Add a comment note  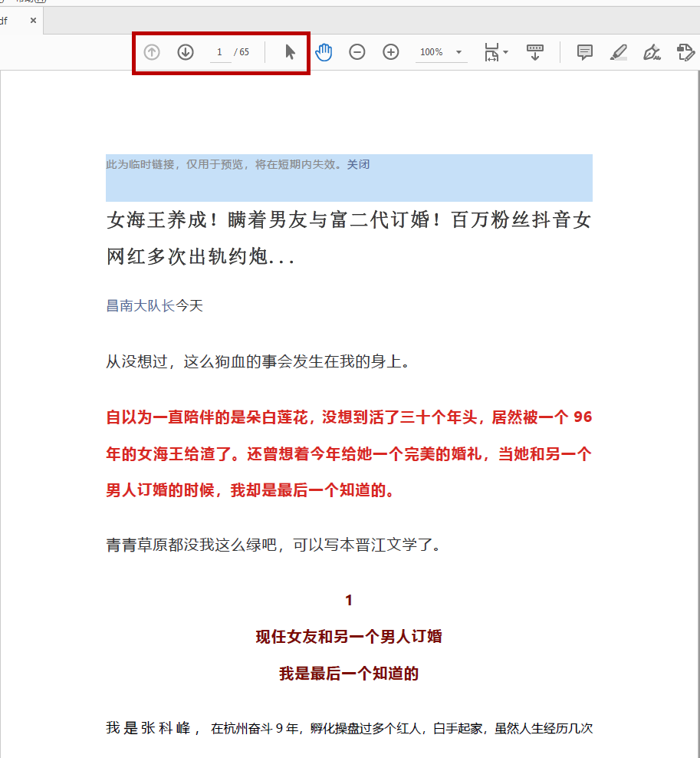[584, 52]
